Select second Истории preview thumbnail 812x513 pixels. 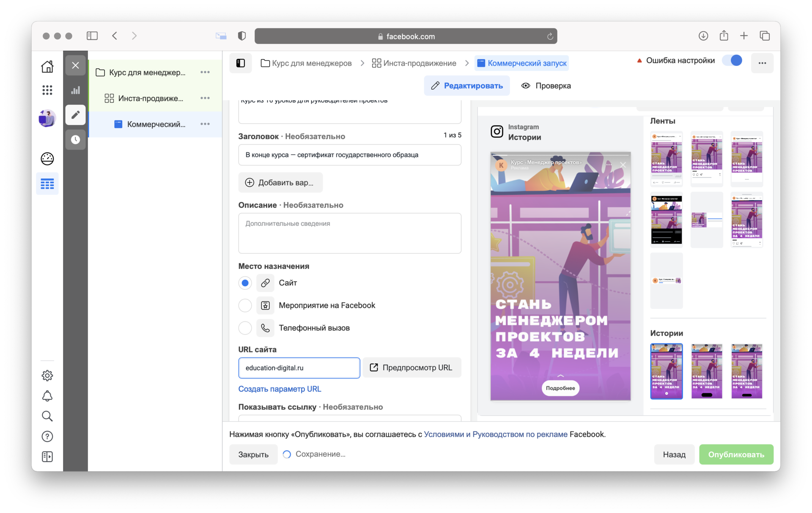point(706,371)
